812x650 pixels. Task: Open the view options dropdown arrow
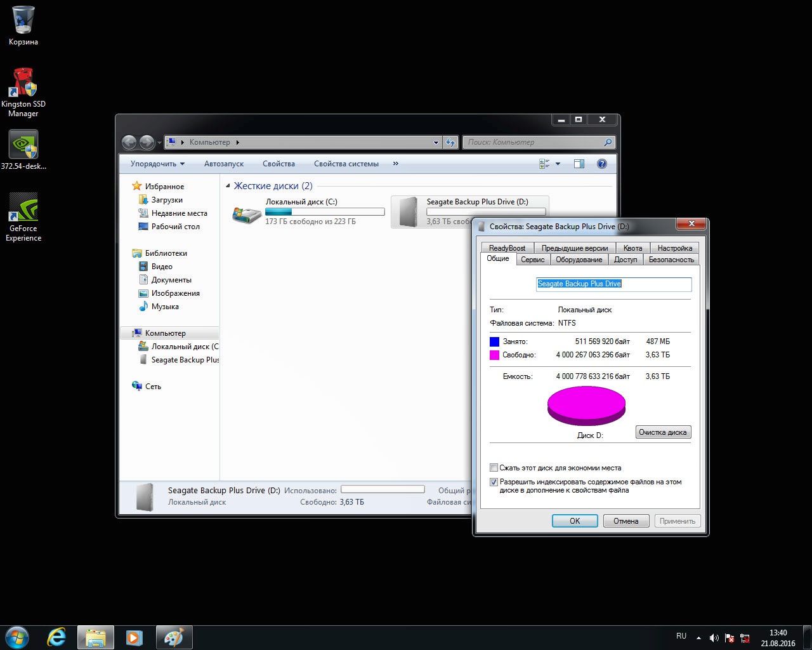[x=558, y=164]
